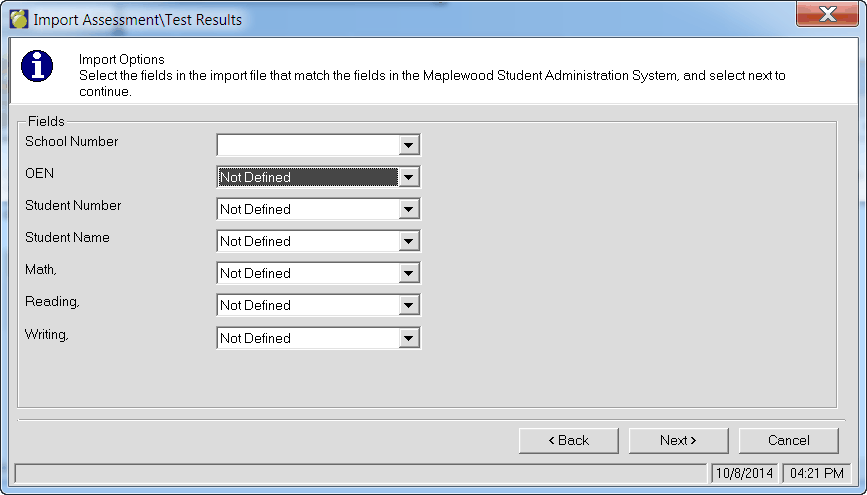Click the date in the status bar
This screenshot has width=867, height=495.
tap(744, 473)
